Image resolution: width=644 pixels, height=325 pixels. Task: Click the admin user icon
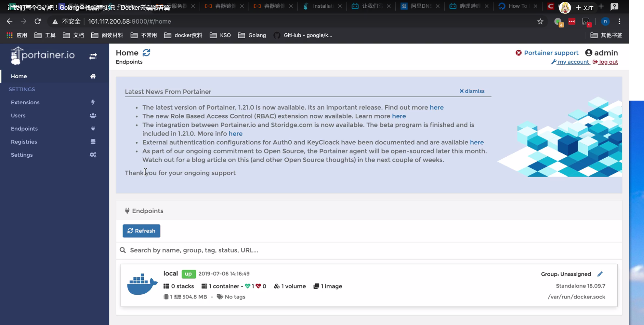tap(589, 53)
